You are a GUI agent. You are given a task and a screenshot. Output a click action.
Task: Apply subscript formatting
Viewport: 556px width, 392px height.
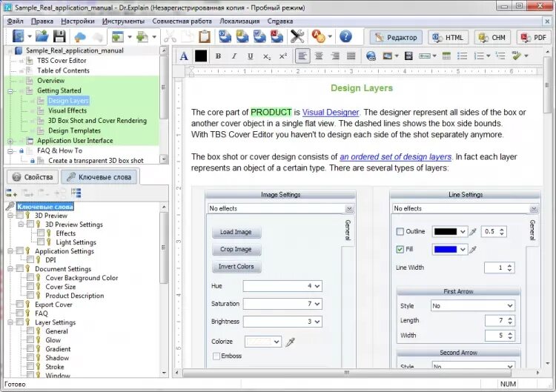267,56
